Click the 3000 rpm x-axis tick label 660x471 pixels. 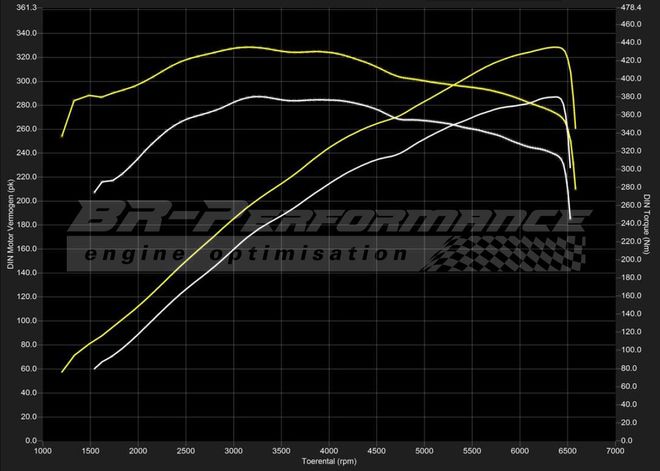pyautogui.click(x=234, y=451)
